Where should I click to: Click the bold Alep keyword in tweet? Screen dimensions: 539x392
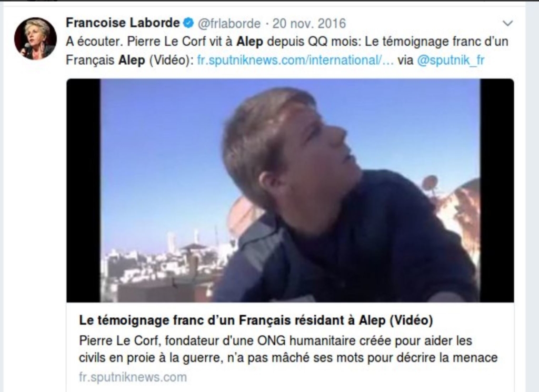[249, 42]
